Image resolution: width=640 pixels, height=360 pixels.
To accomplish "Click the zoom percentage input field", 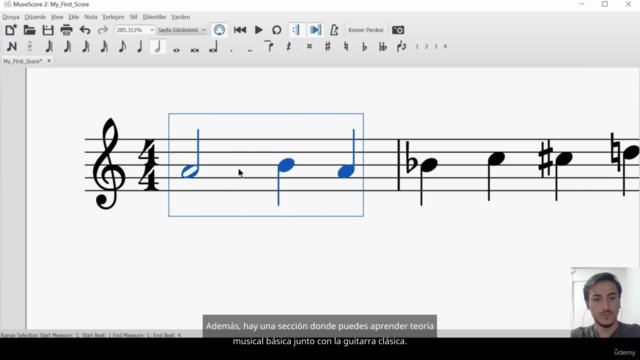I will tap(131, 30).
